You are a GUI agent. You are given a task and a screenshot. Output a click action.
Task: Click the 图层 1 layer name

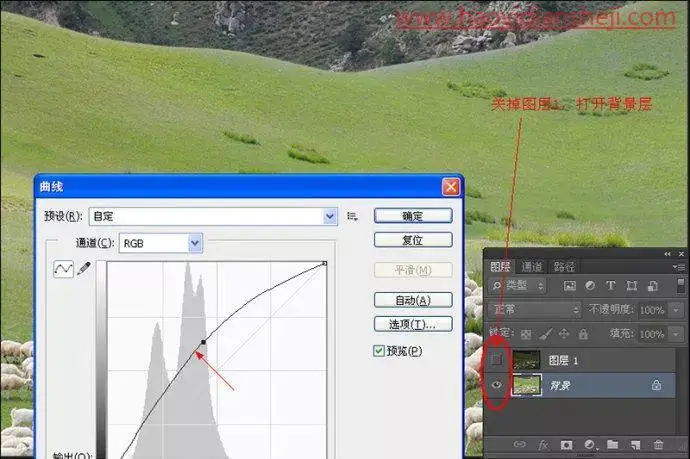(563, 361)
